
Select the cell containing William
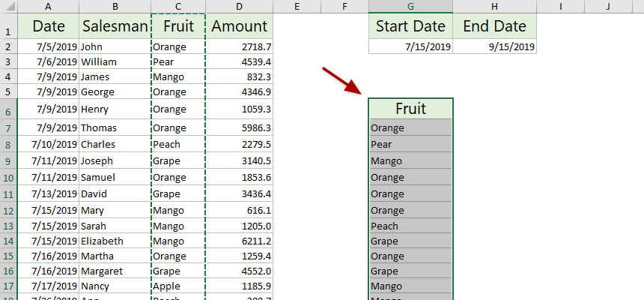(115, 61)
